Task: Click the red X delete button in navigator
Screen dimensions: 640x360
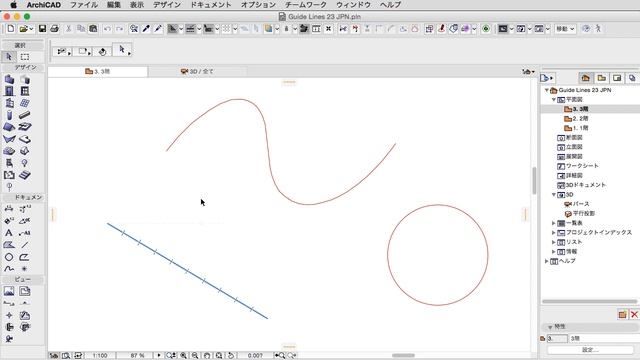Action: [634, 314]
